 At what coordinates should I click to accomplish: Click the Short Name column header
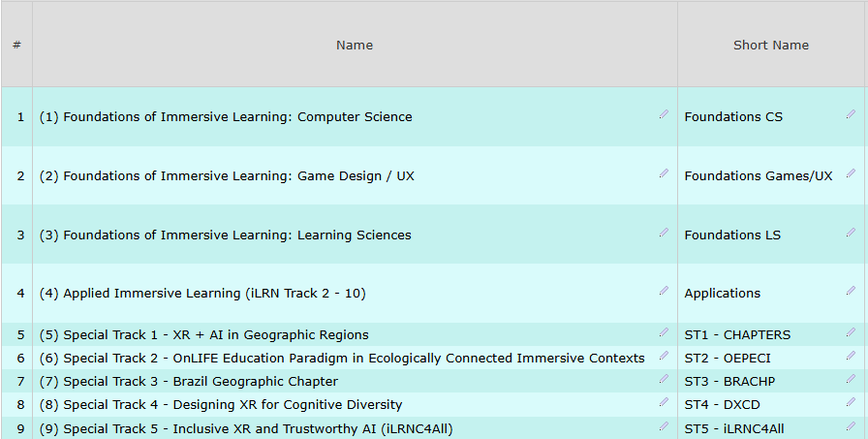770,45
